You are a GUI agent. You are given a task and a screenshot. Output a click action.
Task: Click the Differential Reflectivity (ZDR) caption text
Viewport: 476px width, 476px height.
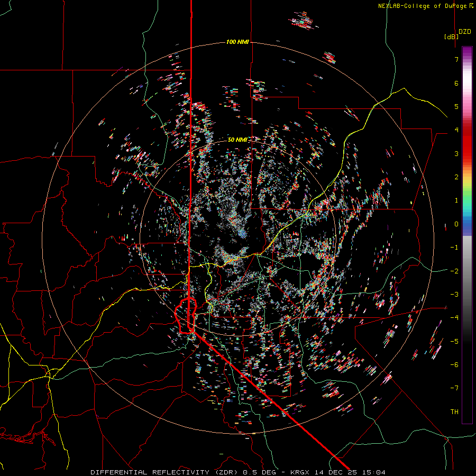(165, 472)
